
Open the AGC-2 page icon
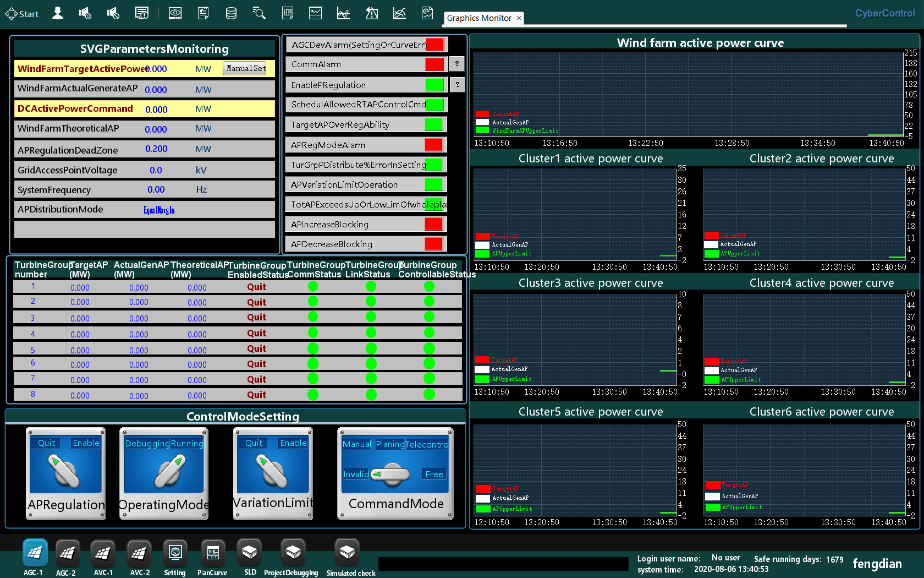click(x=67, y=553)
